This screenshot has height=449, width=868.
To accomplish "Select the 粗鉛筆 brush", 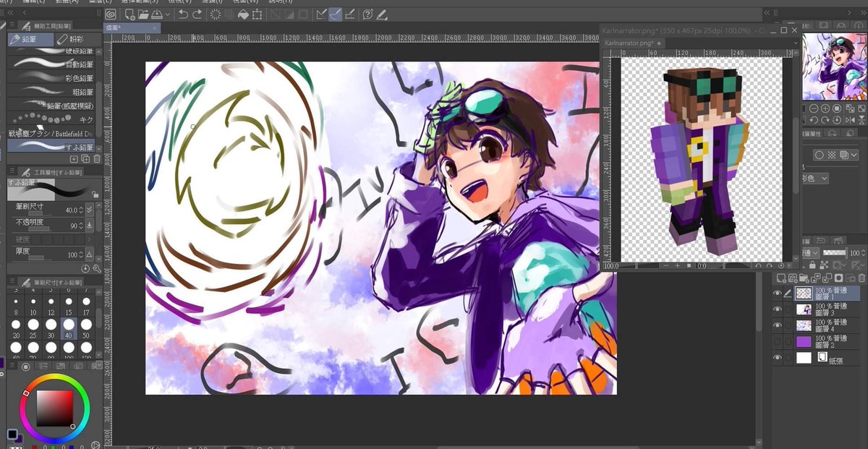I will (51, 91).
